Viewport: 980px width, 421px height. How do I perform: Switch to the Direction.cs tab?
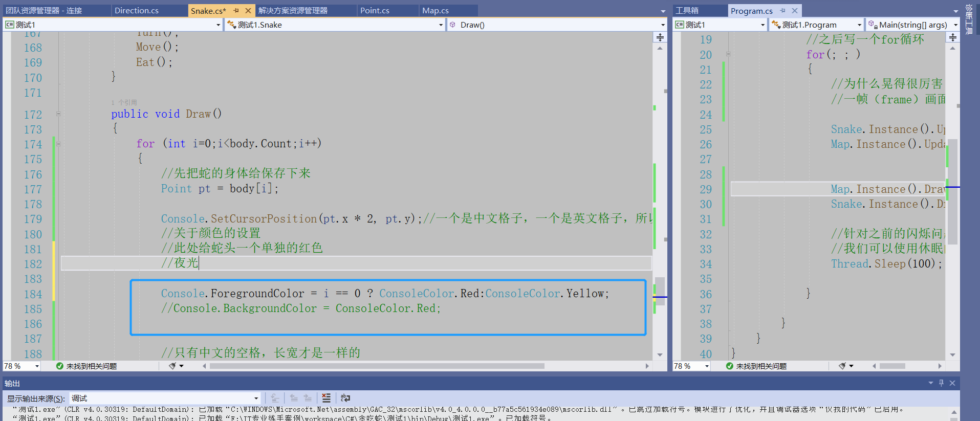pyautogui.click(x=137, y=11)
